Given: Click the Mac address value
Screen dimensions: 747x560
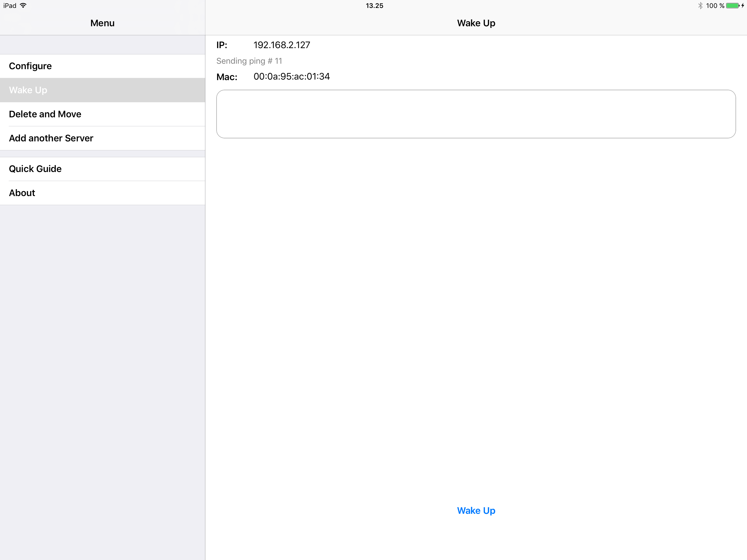Looking at the screenshot, I should (x=291, y=77).
